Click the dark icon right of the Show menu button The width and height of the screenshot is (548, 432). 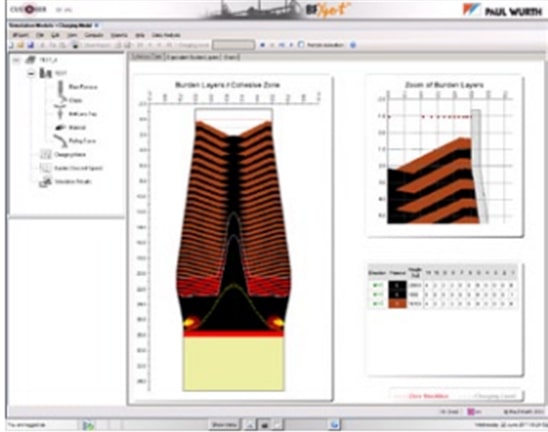click(265, 425)
